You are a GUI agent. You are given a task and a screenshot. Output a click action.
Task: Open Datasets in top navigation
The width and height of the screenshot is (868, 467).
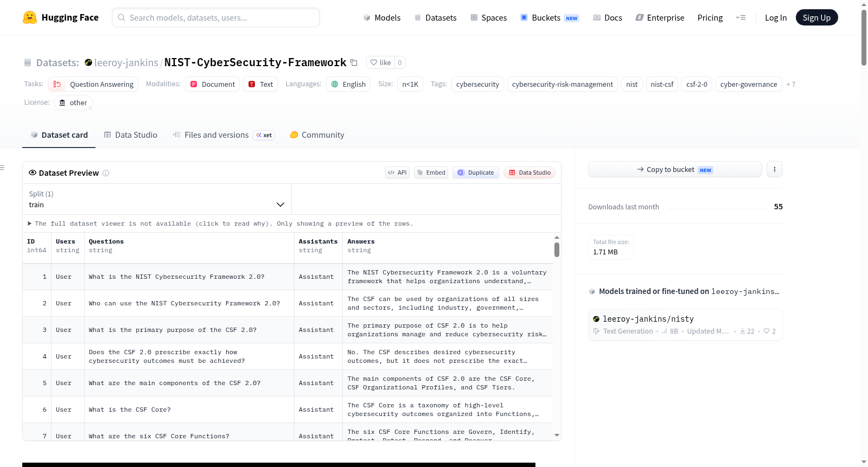(435, 17)
